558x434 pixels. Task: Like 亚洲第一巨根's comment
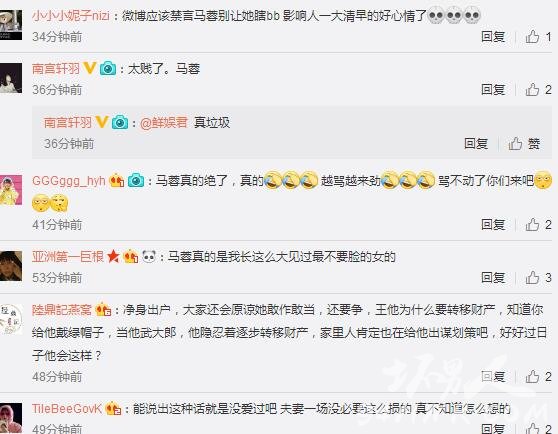pos(538,277)
